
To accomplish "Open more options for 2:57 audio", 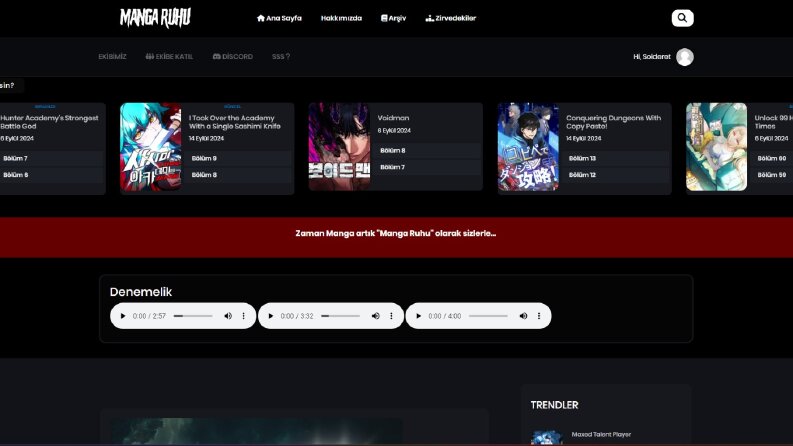I will pyautogui.click(x=243, y=316).
